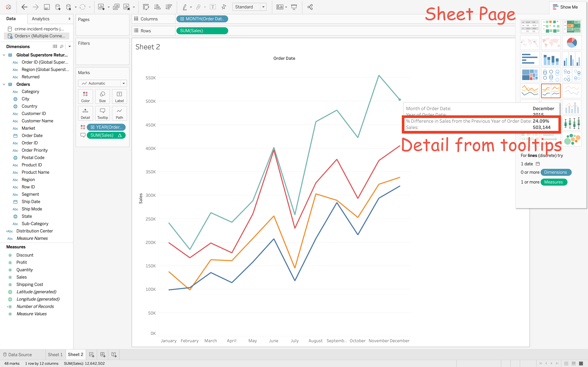Toggle dimensions list view icon
This screenshot has width=588, height=367.
pyautogui.click(x=55, y=46)
